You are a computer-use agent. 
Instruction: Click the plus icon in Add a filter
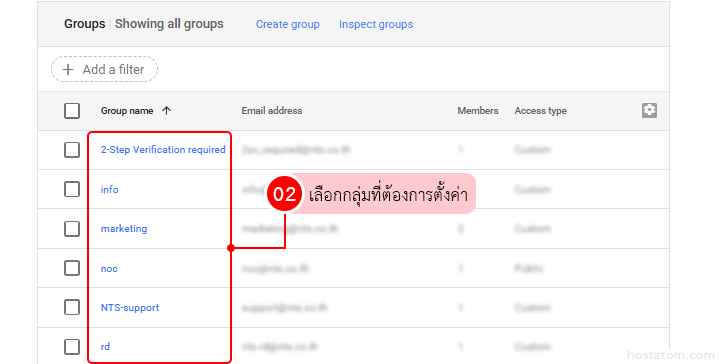pos(68,69)
